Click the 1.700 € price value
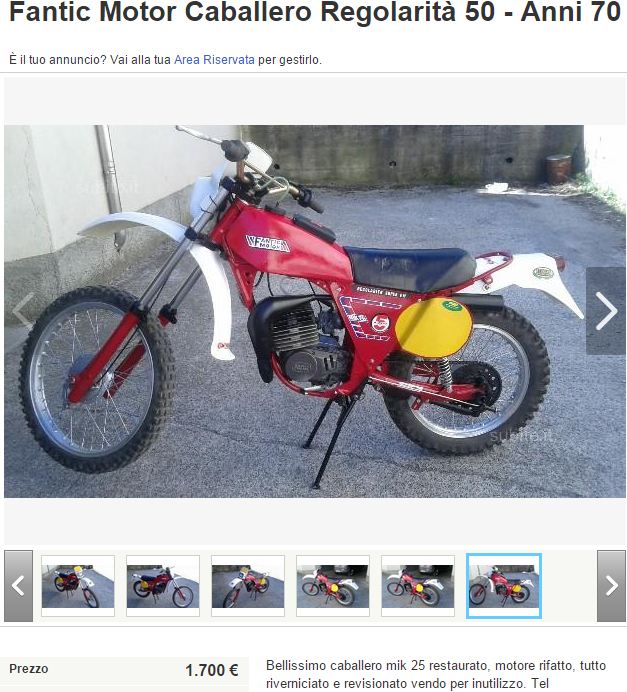627x692 pixels. pyautogui.click(x=212, y=670)
